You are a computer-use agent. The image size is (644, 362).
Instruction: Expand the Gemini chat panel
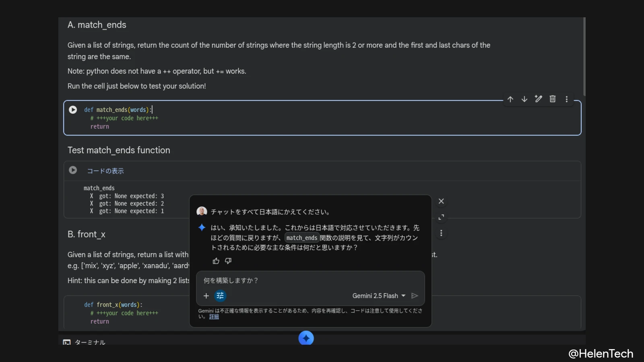(x=441, y=217)
